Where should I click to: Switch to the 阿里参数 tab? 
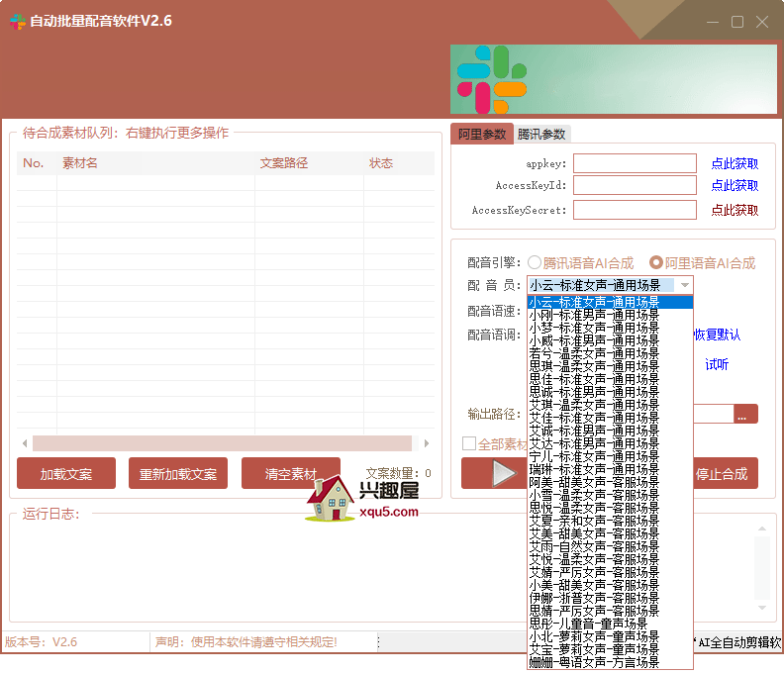(482, 134)
